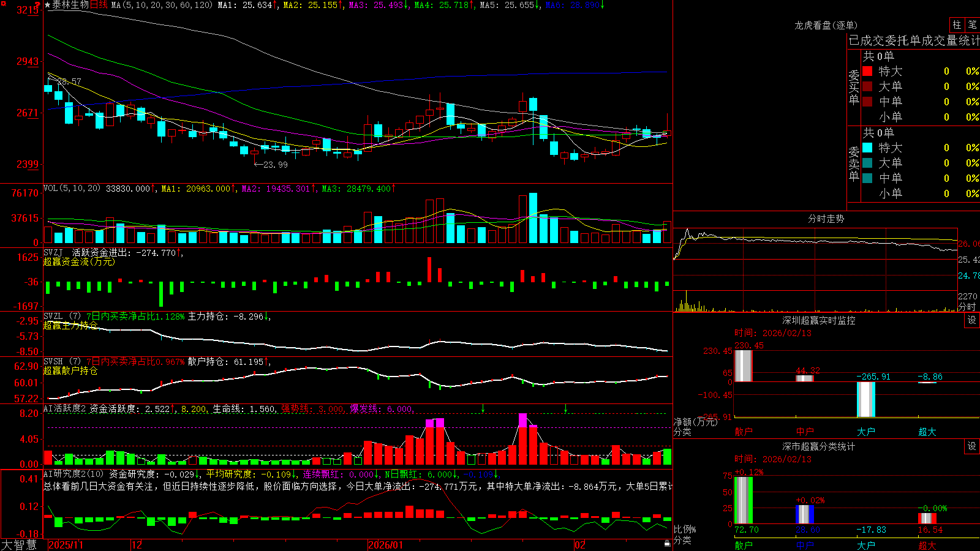
Task: Select the 2026/01 date marker on the timeline
Action: (386, 545)
